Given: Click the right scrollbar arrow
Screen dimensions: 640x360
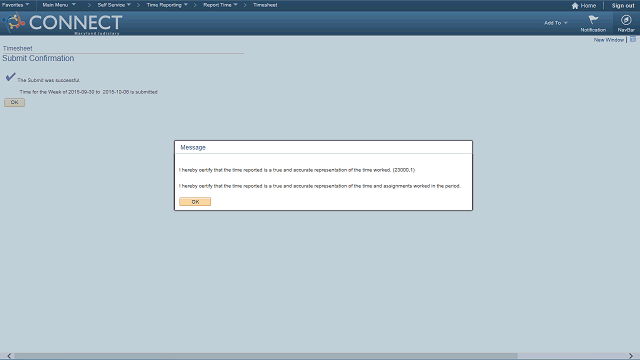Looking at the screenshot, I should point(631,356).
